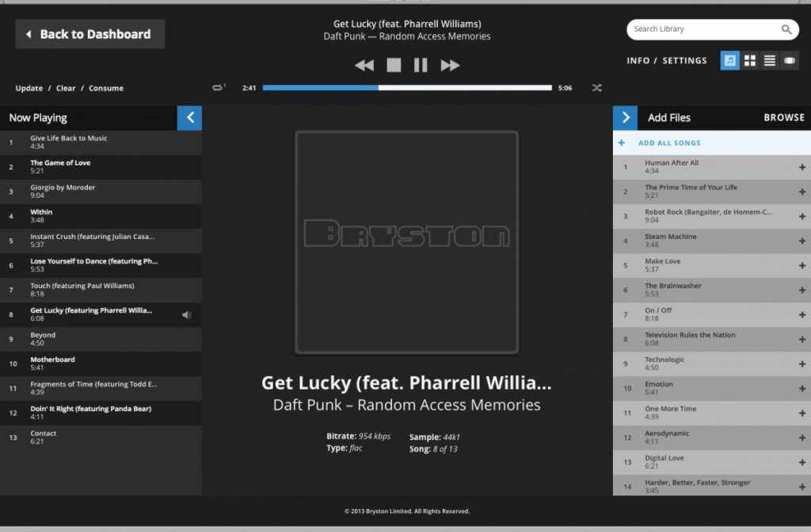
Task: Play Instant Crush in Now Playing
Action: click(x=101, y=241)
